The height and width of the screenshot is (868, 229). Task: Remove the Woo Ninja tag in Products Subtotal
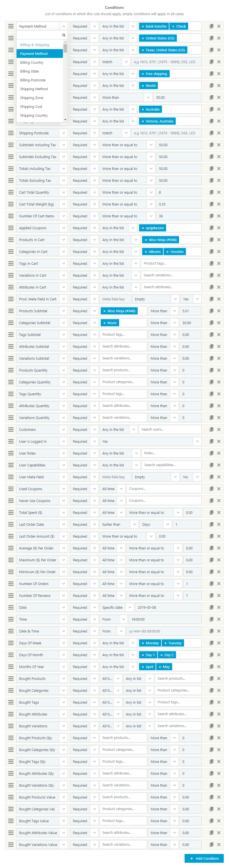click(x=105, y=311)
